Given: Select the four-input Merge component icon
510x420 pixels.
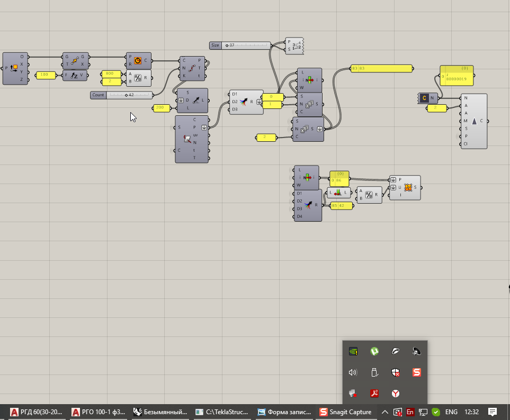Looking at the screenshot, I should tap(308, 205).
